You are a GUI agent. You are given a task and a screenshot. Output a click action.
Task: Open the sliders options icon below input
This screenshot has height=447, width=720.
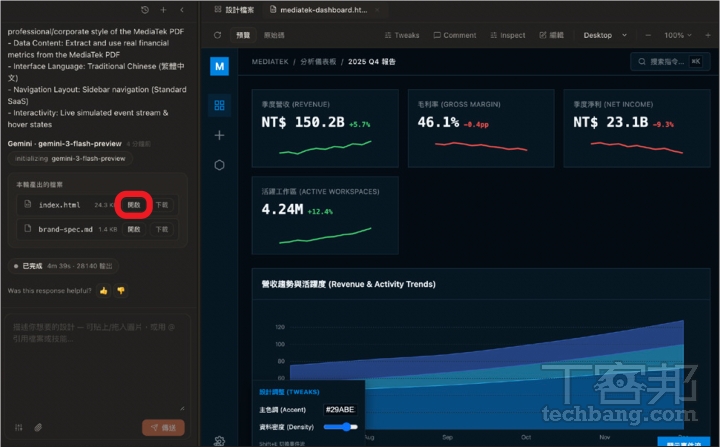[19, 428]
